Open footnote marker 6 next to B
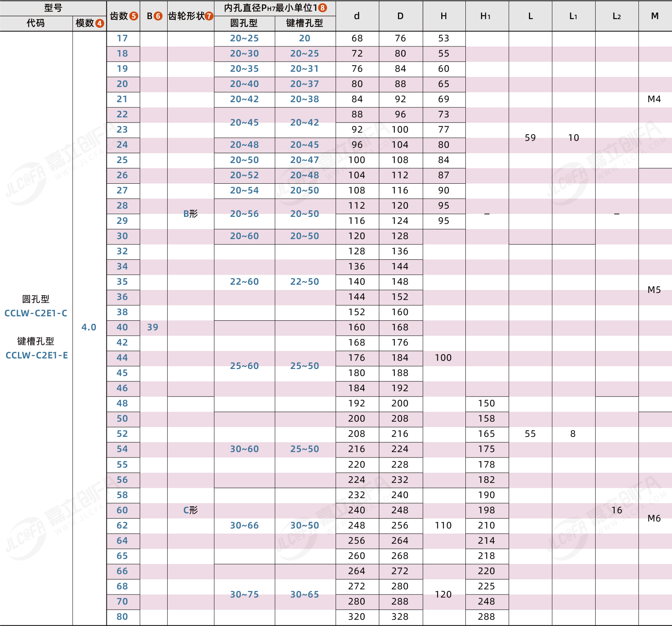672x626 pixels. point(158,16)
